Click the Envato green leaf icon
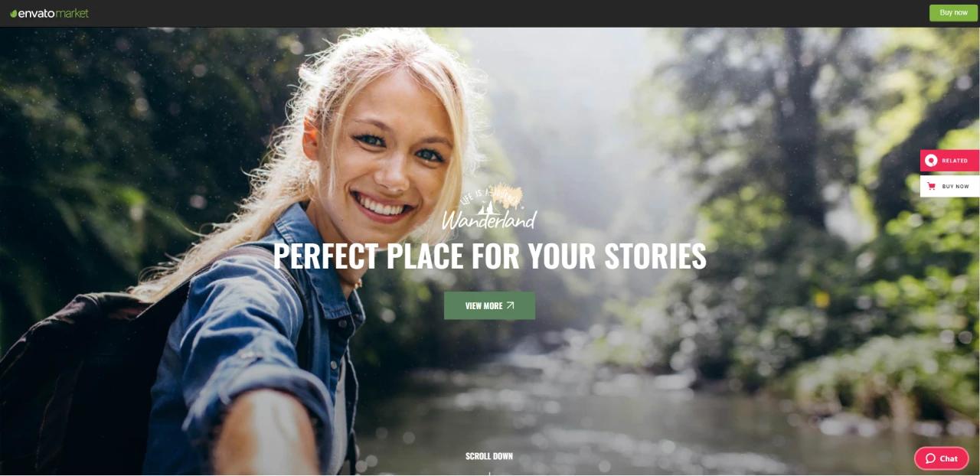980x476 pixels. pyautogui.click(x=13, y=13)
